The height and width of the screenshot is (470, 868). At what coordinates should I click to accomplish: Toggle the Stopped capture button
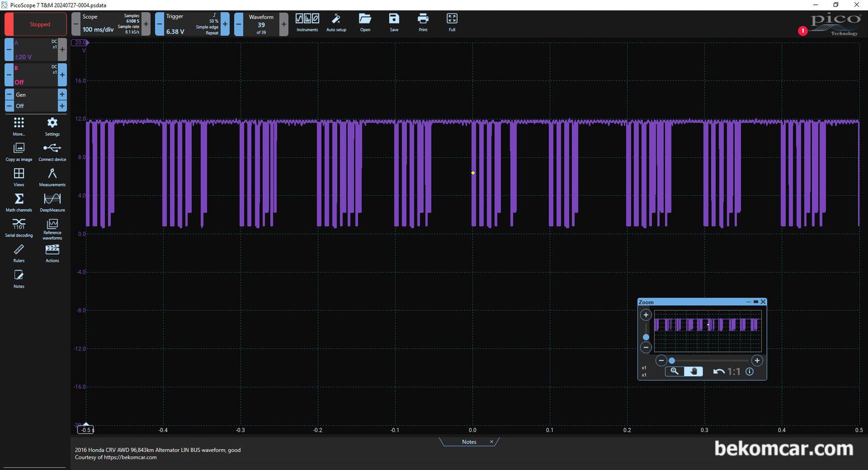coord(35,25)
